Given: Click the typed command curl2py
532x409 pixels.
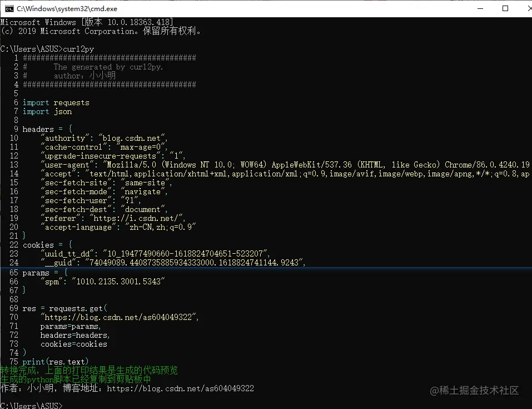Looking at the screenshot, I should [78, 49].
